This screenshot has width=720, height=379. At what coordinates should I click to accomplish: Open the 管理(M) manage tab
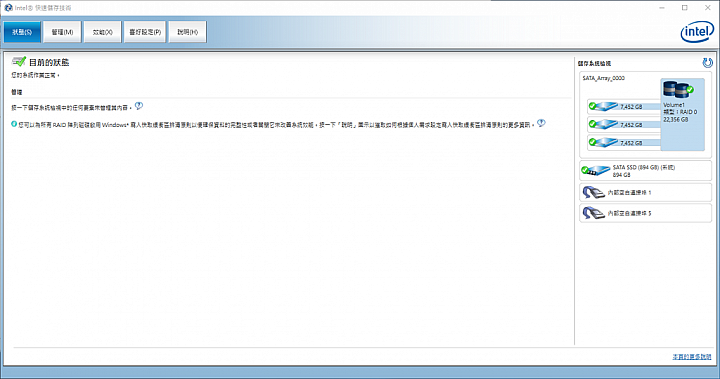[62, 32]
